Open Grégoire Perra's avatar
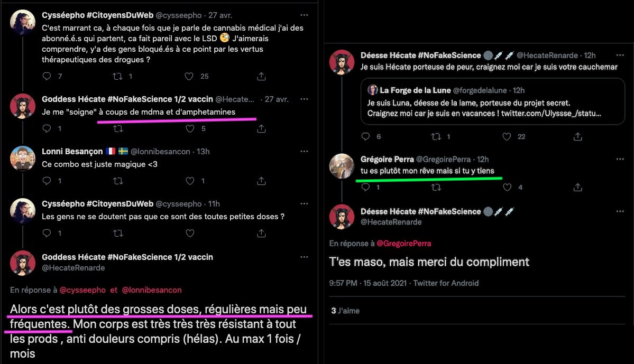The height and width of the screenshot is (364, 634). (342, 166)
